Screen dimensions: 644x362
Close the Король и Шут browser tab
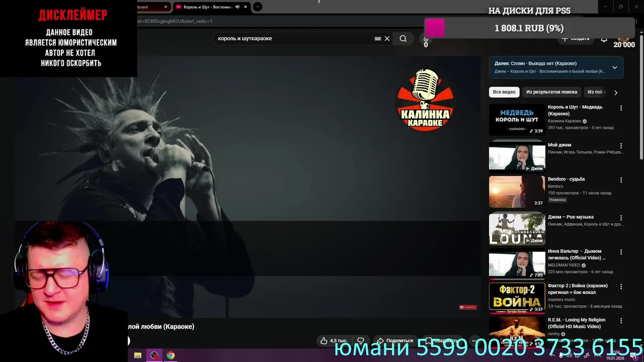pyautogui.click(x=247, y=7)
